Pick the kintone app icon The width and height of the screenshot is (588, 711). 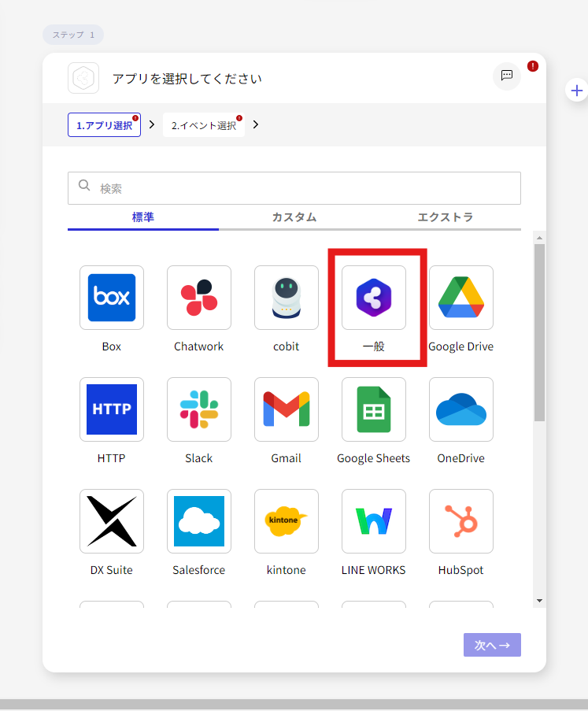[287, 521]
